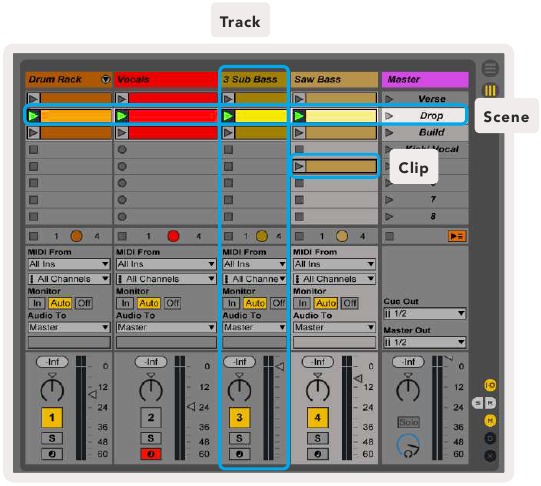Screen dimensions: 541x486
Task: Open Saw Bass Audio To Master dropdown
Action: pos(334,327)
